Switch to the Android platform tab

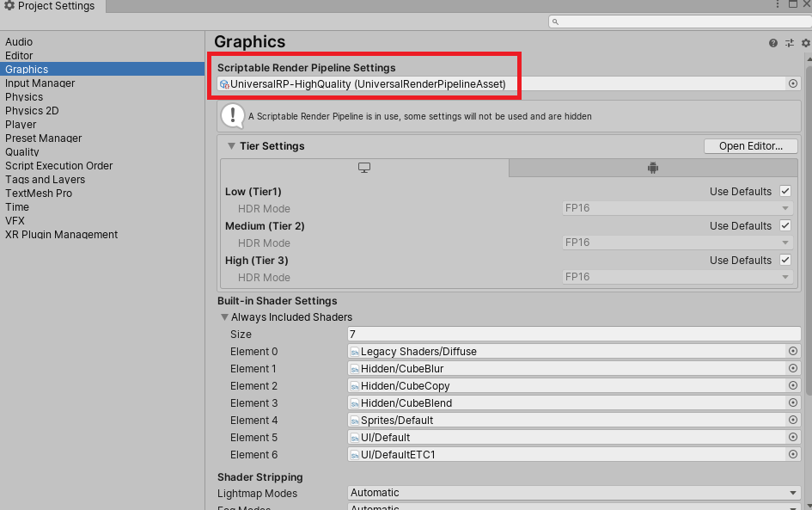[653, 168]
